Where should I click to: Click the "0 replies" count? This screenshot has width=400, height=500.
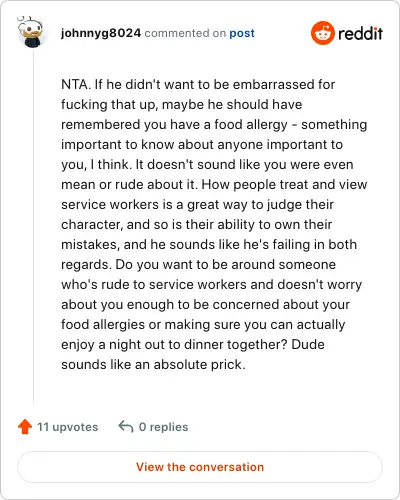tap(163, 427)
